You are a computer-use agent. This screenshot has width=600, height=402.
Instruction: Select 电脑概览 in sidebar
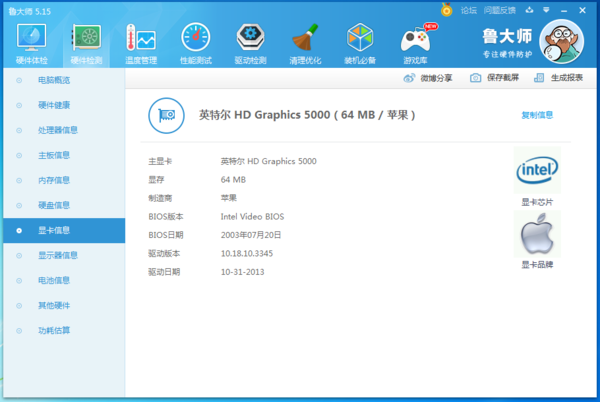(x=64, y=80)
